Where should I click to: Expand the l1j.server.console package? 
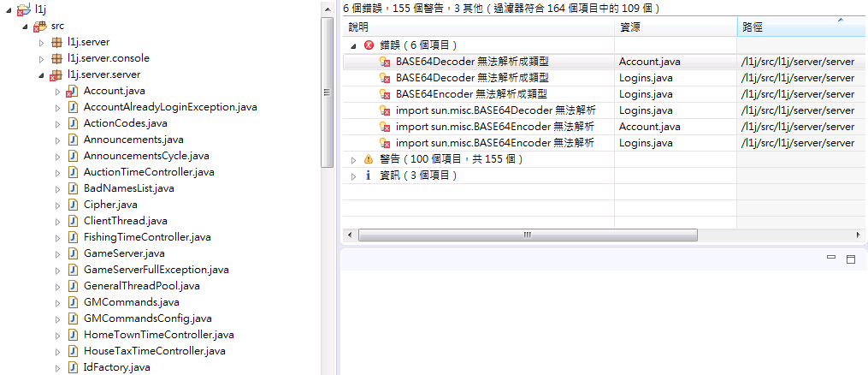(x=42, y=59)
